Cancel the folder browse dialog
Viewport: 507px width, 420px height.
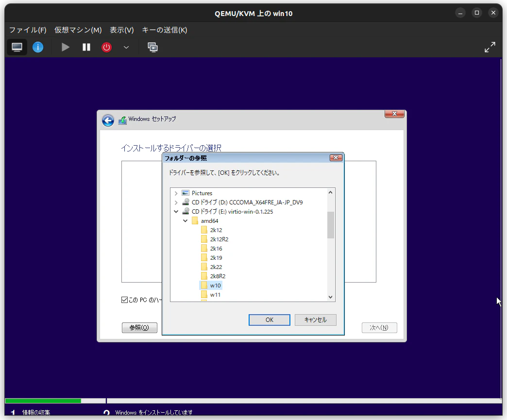(315, 320)
